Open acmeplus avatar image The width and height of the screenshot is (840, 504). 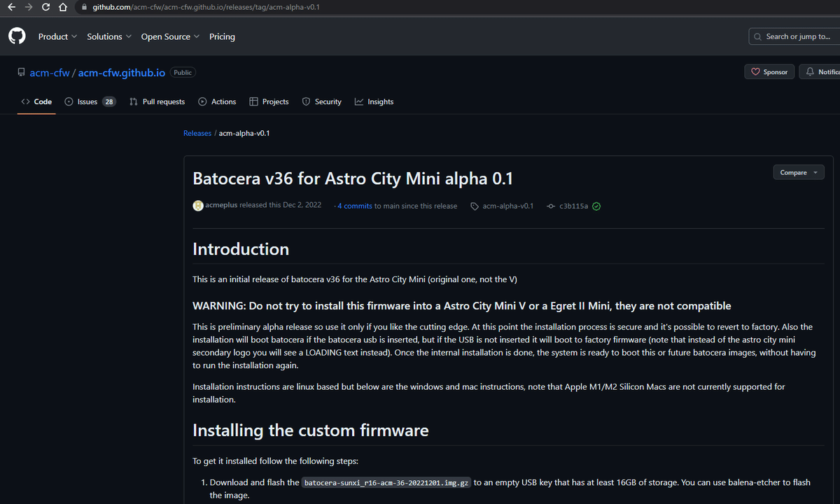point(198,205)
